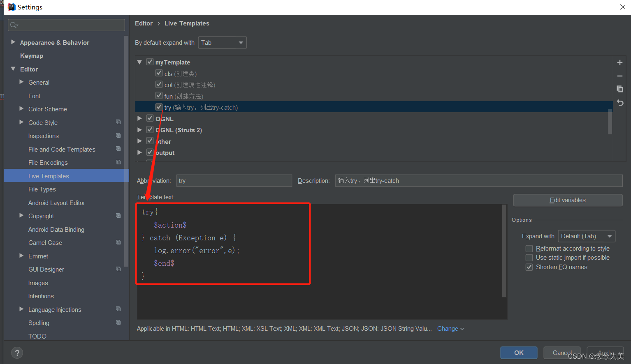The width and height of the screenshot is (631, 364).
Task: Expand the Color Scheme settings
Action: tap(21, 108)
